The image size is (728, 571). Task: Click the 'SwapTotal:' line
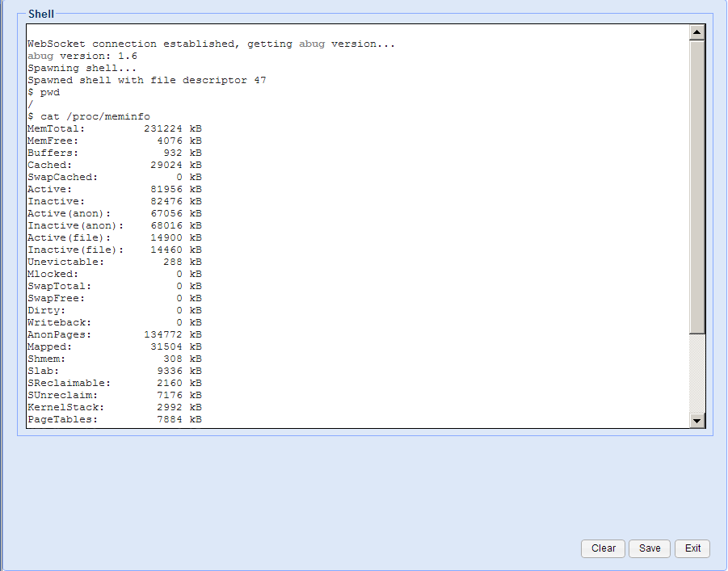pyautogui.click(x=115, y=286)
